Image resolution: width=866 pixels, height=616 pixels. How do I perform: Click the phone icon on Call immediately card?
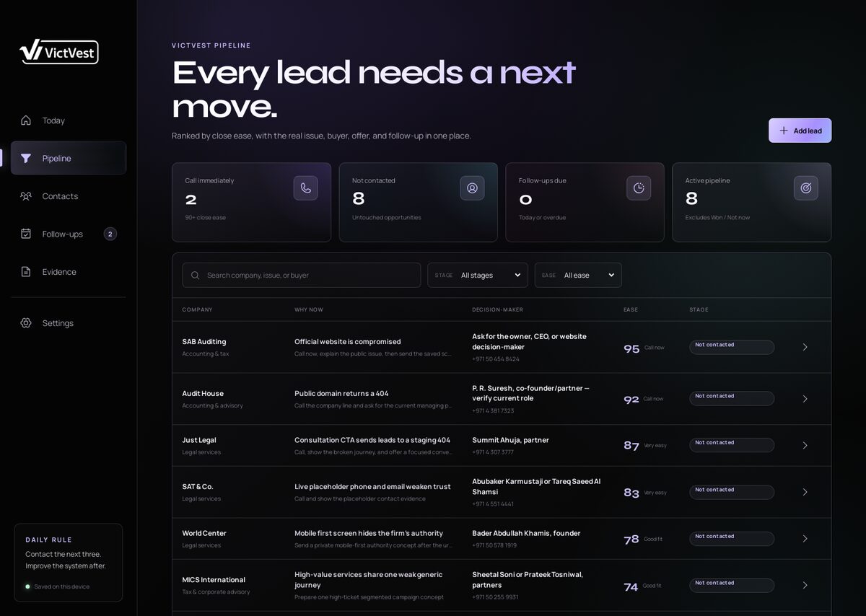306,188
